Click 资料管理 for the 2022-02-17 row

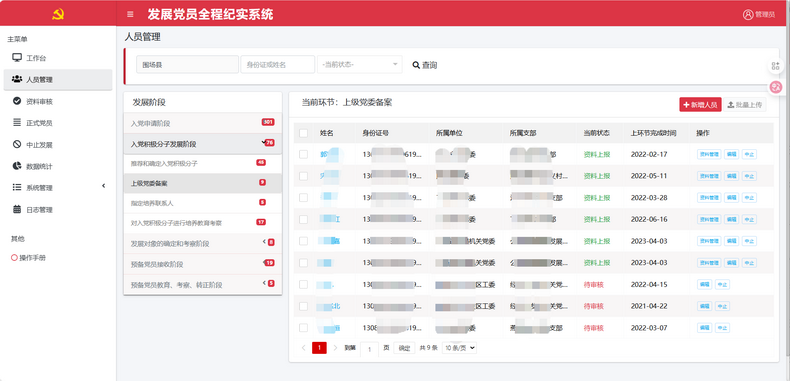[x=709, y=154]
